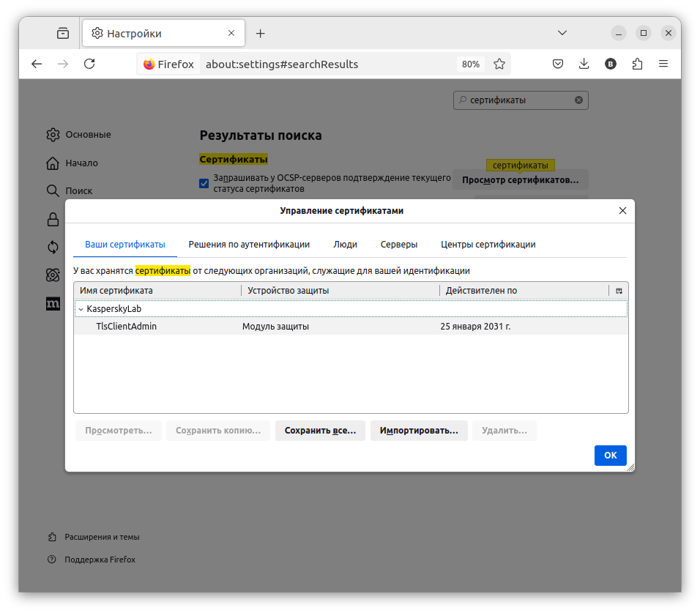Viewport: 700px width, 613px height.
Task: Open the Extensions puzzle icon
Action: [x=637, y=64]
